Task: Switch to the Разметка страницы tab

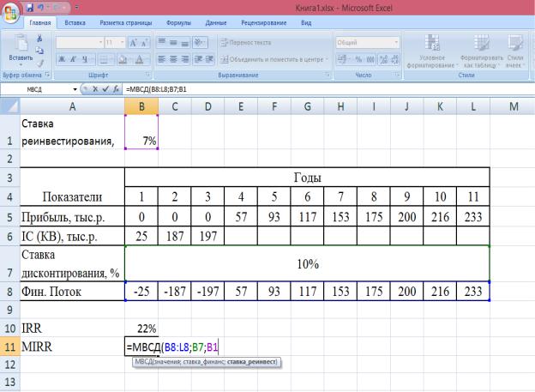Action: [125, 23]
